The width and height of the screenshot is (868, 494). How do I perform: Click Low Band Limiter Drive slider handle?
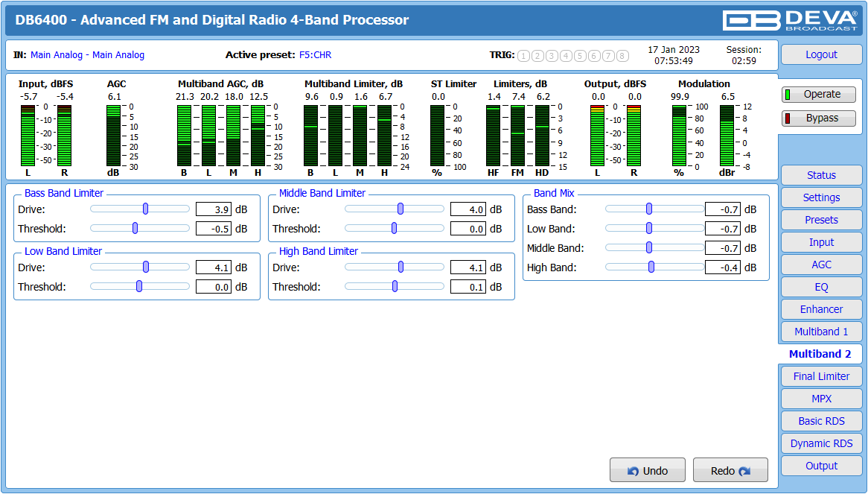146,267
